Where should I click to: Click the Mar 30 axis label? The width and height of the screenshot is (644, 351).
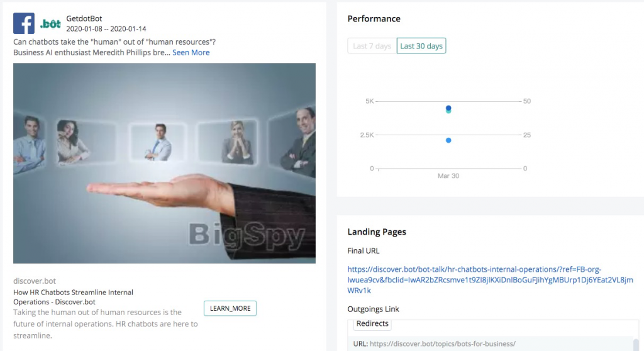tap(448, 176)
